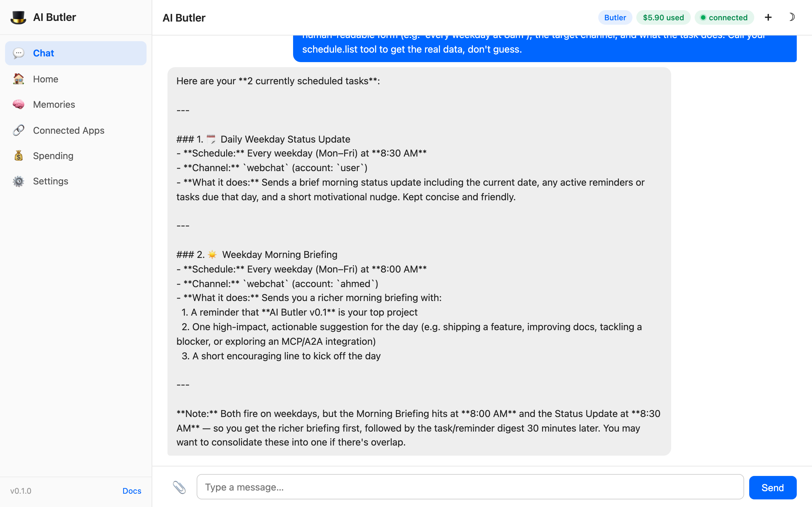Open Spending via the money bag icon
Viewport: 812px width, 507px height.
19,155
